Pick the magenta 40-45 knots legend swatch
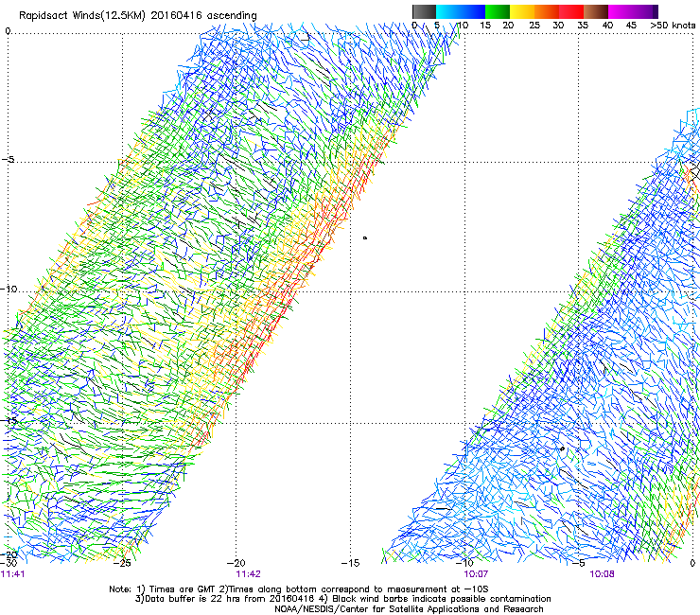The width and height of the screenshot is (700, 615). [621, 11]
